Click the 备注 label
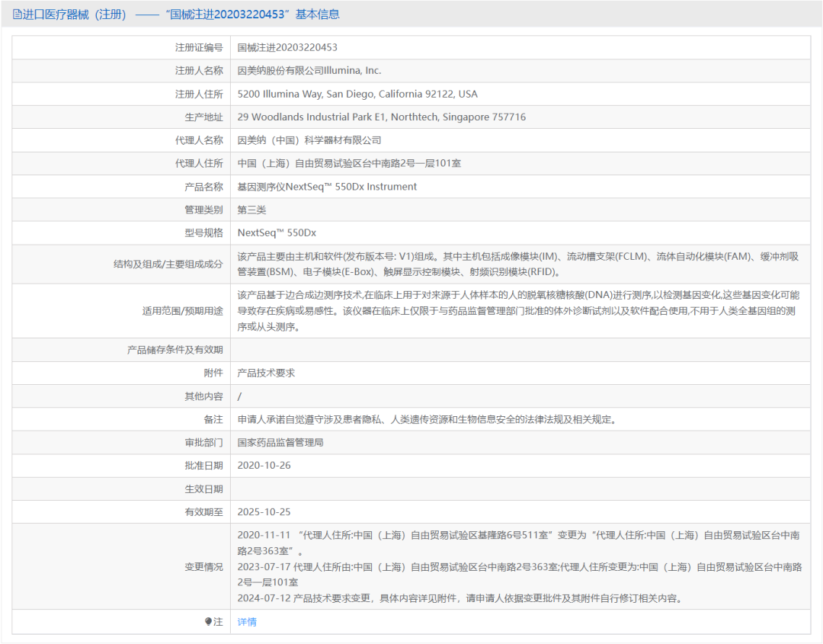 [213, 419]
